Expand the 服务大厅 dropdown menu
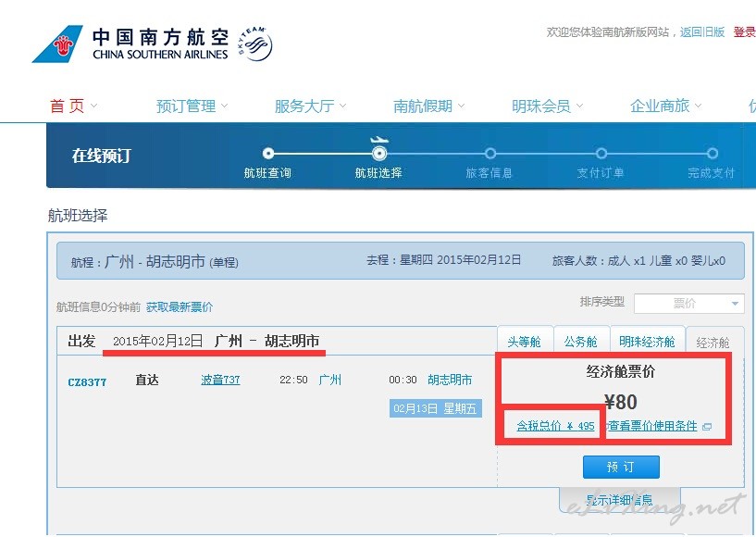The width and height of the screenshot is (756, 537). 310,106
